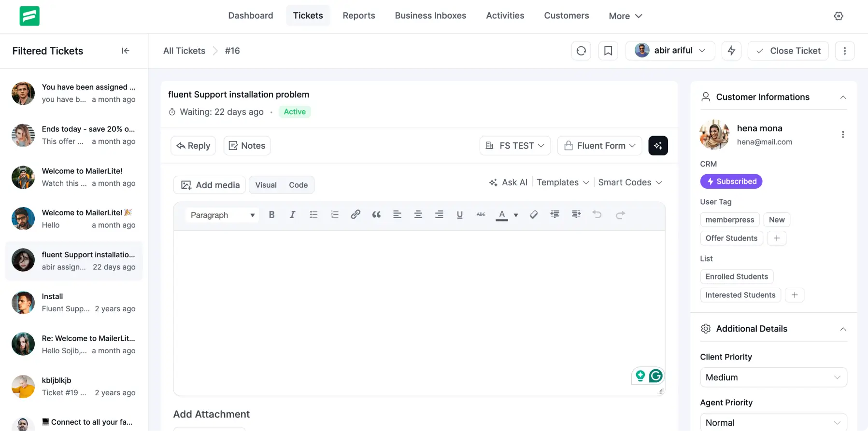Viewport: 868px width, 431px height.
Task: Collapse the Filtered Tickets sidebar
Action: click(126, 51)
